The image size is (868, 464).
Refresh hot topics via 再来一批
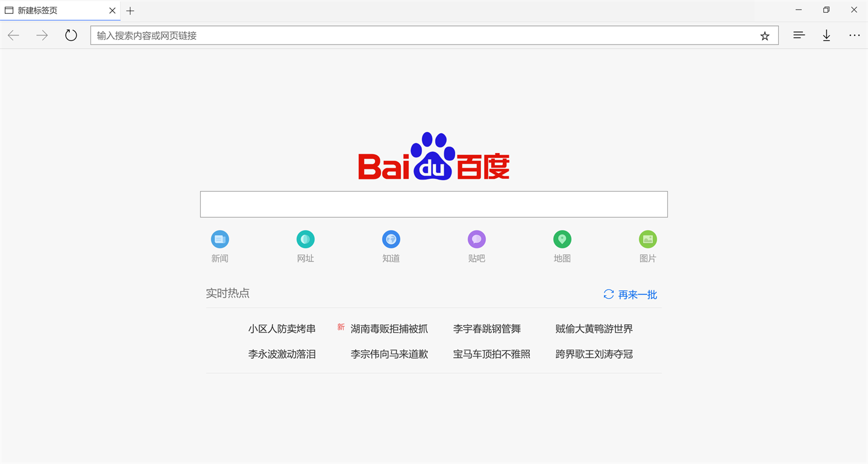point(630,295)
